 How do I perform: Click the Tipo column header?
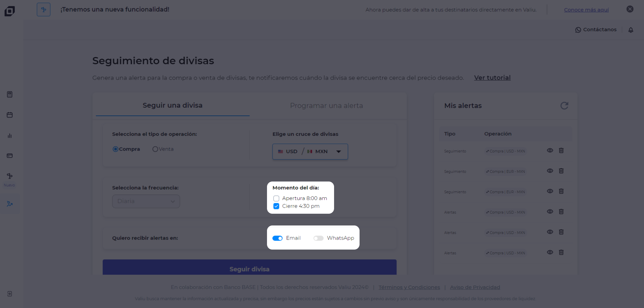450,134
